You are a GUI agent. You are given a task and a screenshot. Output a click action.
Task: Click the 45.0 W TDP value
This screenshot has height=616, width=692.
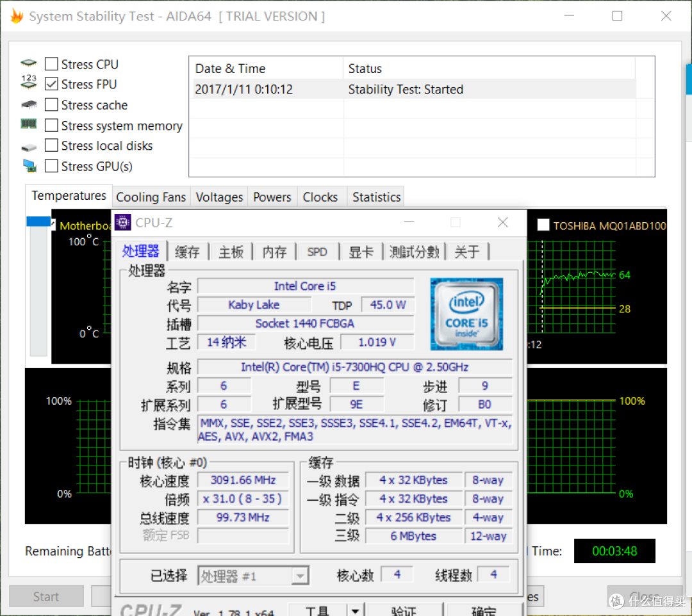point(388,305)
